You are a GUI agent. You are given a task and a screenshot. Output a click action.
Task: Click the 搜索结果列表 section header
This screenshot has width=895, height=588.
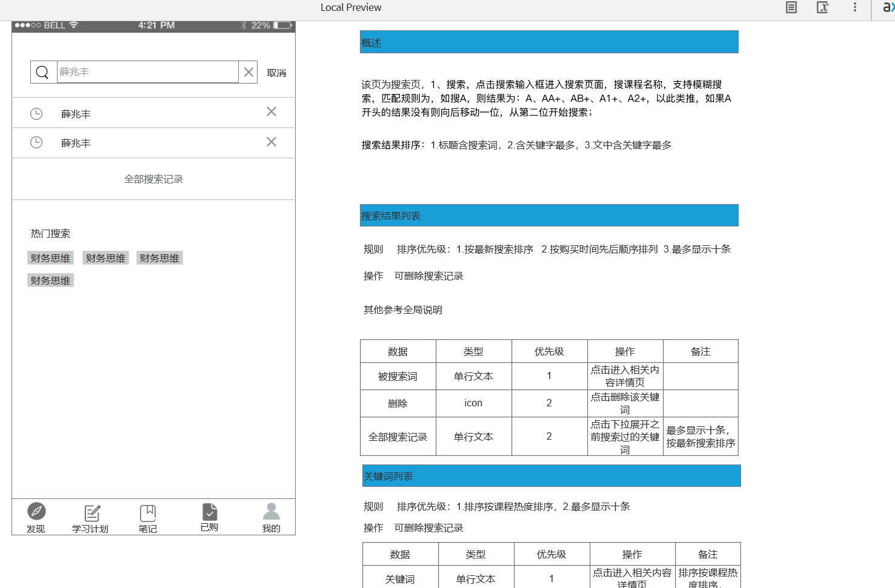549,216
